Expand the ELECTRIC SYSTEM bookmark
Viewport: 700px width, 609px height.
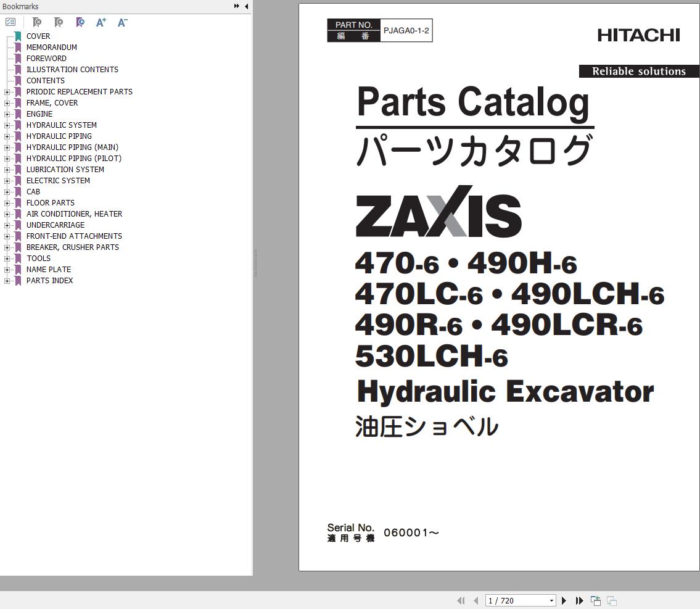(x=7, y=181)
